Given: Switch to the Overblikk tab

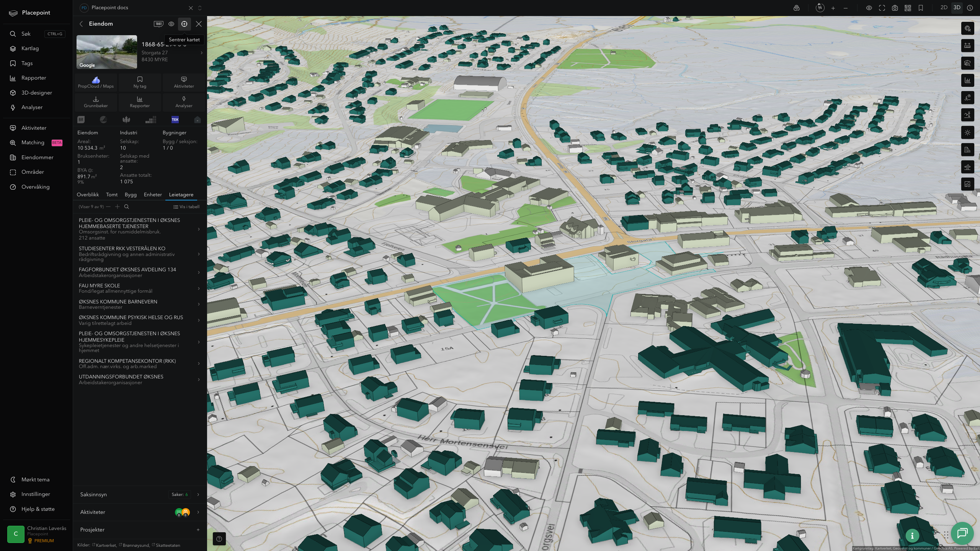Looking at the screenshot, I should tap(88, 195).
